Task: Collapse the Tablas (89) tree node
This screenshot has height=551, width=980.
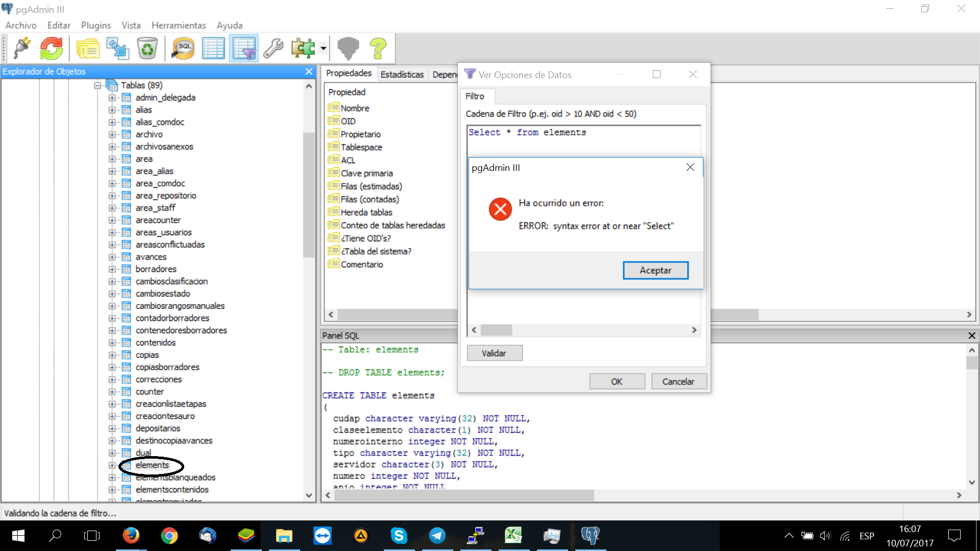Action: pos(97,85)
